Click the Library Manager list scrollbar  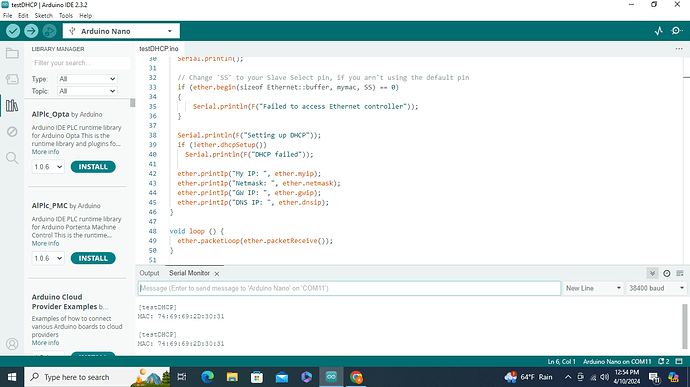pos(132,103)
